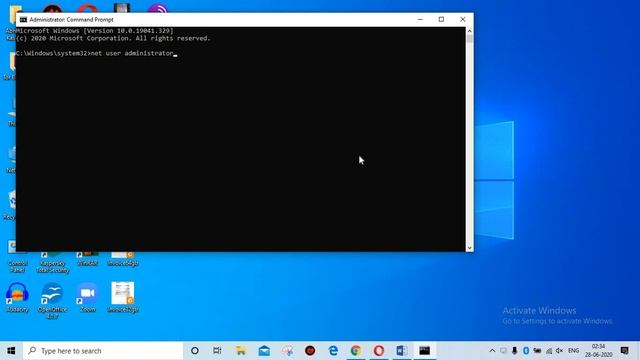
Task: Click the Command Prompt taskbar button
Action: coord(424,351)
